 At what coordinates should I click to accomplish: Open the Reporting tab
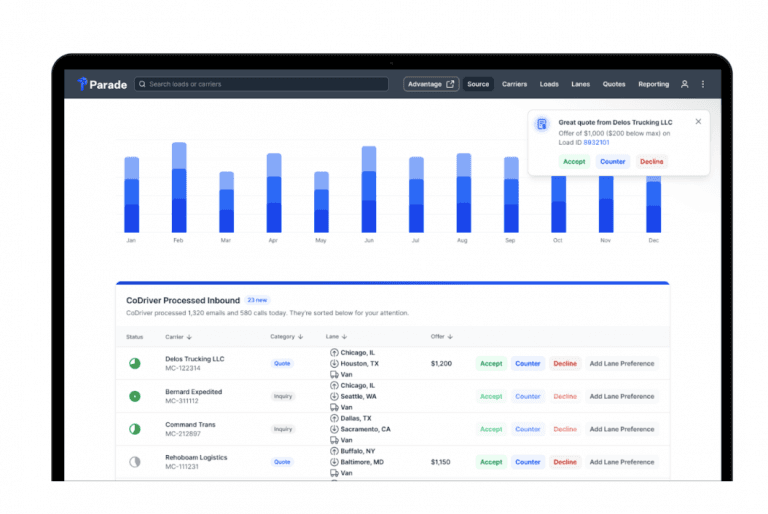tap(653, 84)
